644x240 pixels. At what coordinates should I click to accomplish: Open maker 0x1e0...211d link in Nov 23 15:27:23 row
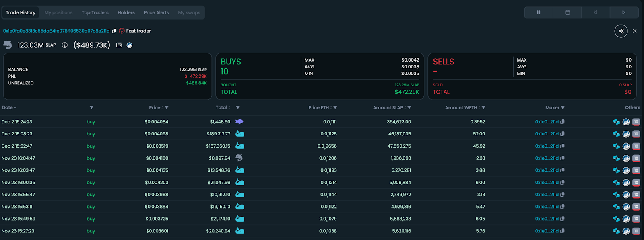point(547,231)
